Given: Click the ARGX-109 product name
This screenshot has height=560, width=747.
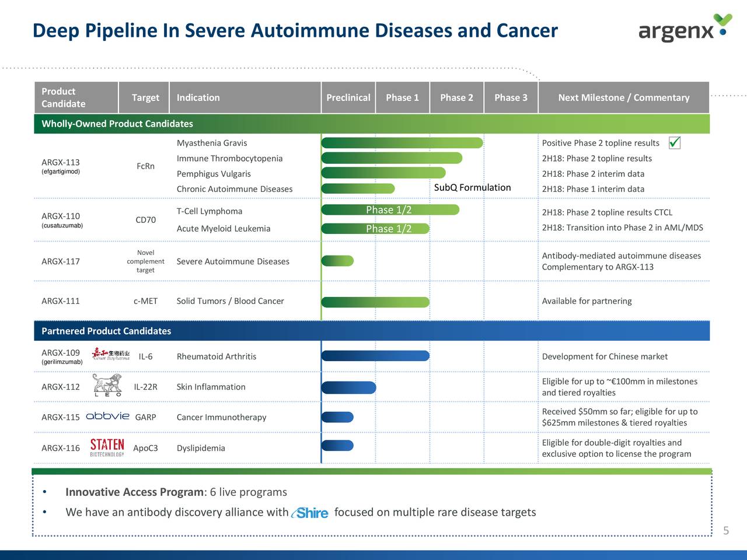Looking at the screenshot, I should point(61,352).
